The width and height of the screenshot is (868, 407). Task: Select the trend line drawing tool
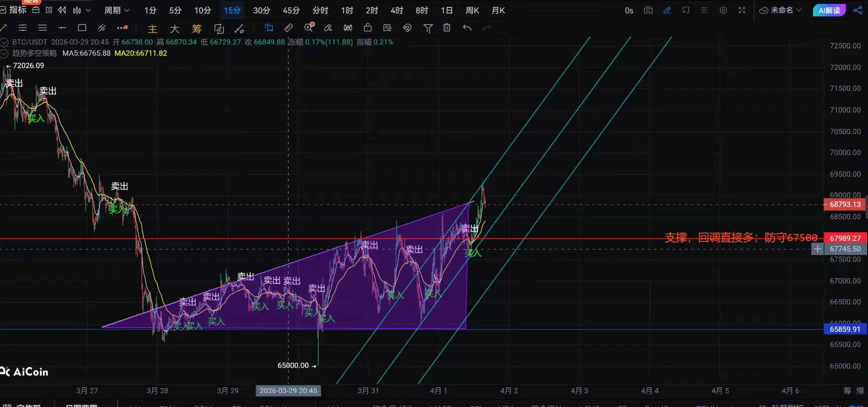point(3,28)
